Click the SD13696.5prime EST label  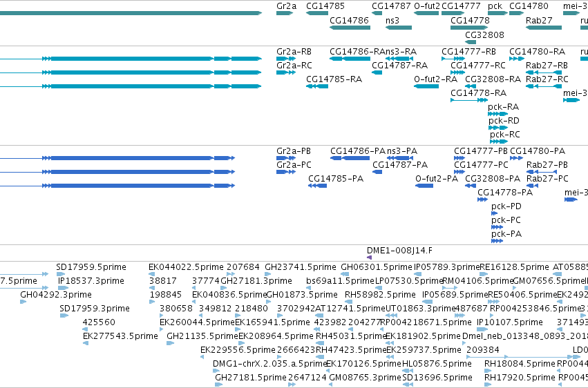437,378
